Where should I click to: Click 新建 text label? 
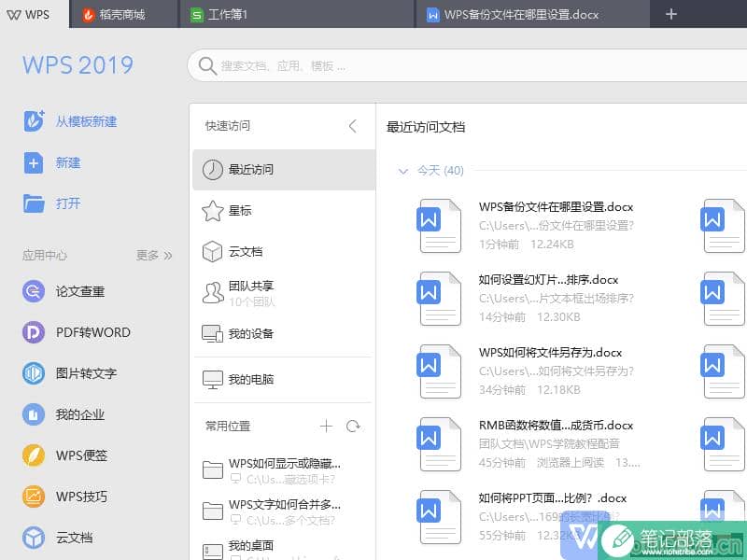[x=68, y=162]
